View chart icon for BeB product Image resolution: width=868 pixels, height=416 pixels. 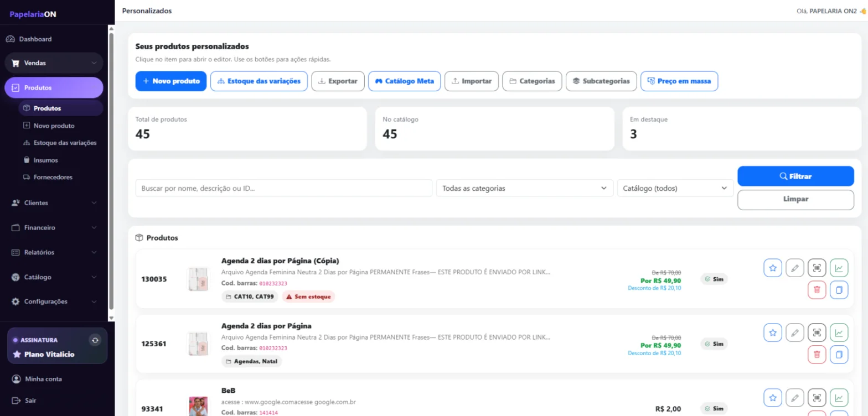pyautogui.click(x=839, y=398)
